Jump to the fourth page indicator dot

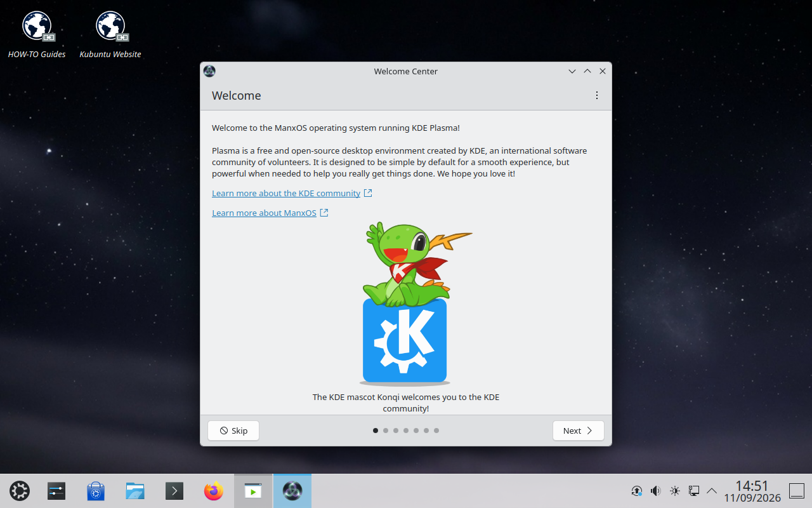point(406,431)
